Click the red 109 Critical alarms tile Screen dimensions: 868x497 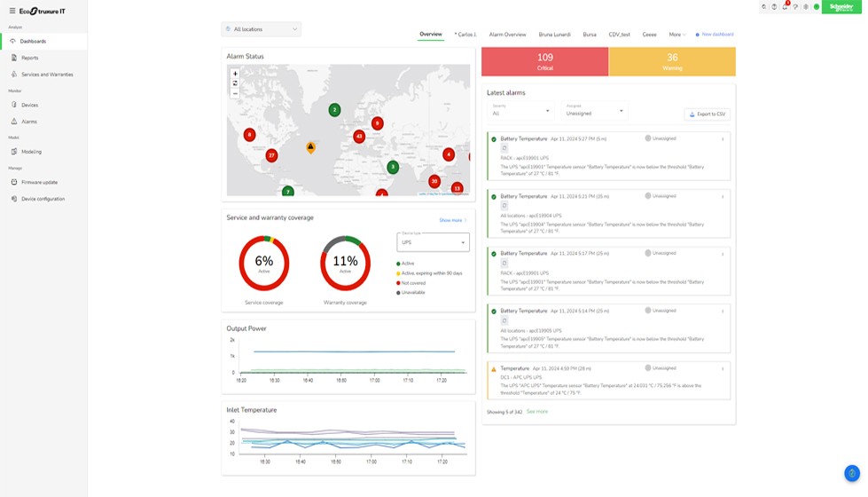click(544, 62)
